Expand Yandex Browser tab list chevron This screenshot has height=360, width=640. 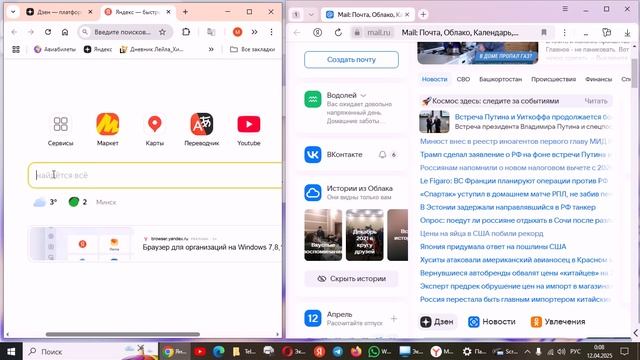point(311,15)
